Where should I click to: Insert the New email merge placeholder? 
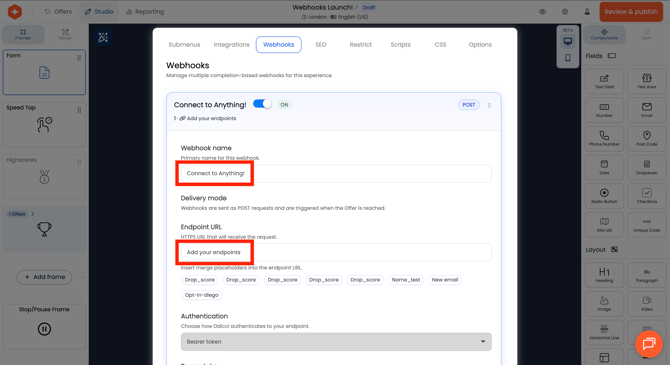coord(445,280)
